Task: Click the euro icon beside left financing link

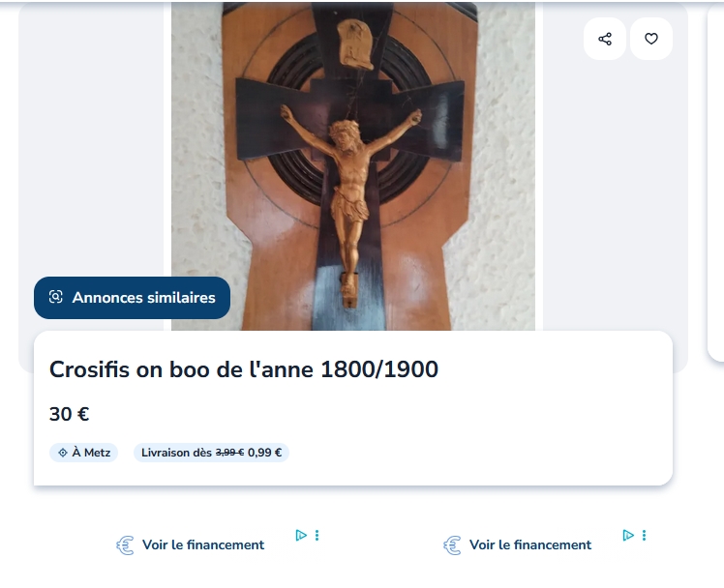Action: point(125,545)
